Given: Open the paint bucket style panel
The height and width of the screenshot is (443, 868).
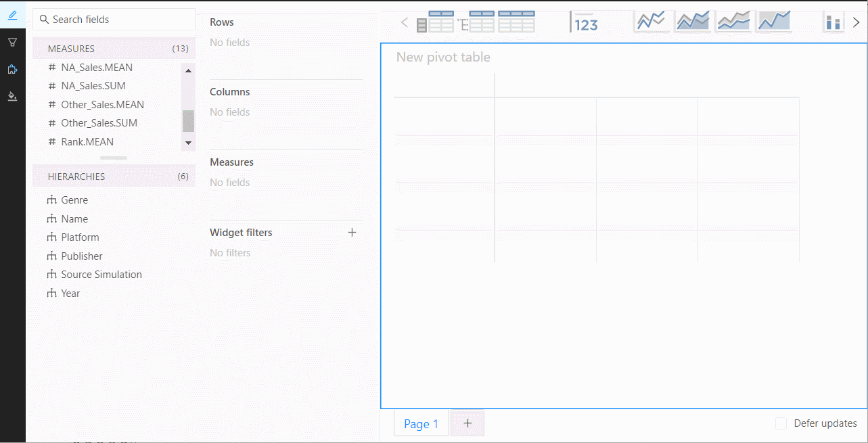Looking at the screenshot, I should click(12, 96).
